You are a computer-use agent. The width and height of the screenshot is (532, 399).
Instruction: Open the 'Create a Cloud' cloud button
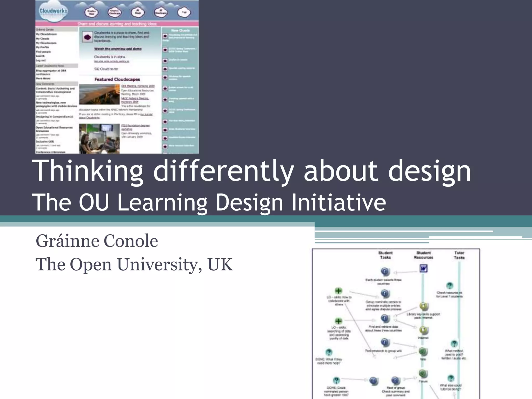pyautogui.click(x=91, y=13)
